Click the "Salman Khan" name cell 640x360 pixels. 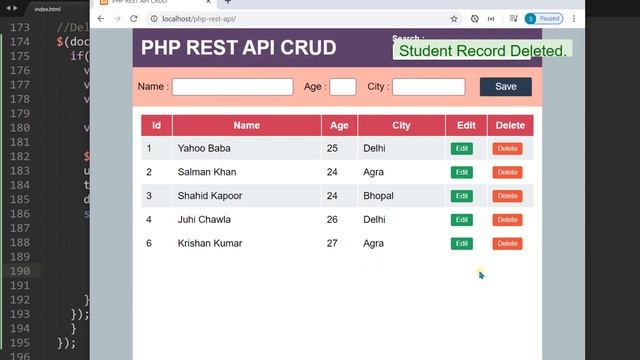[x=247, y=172]
